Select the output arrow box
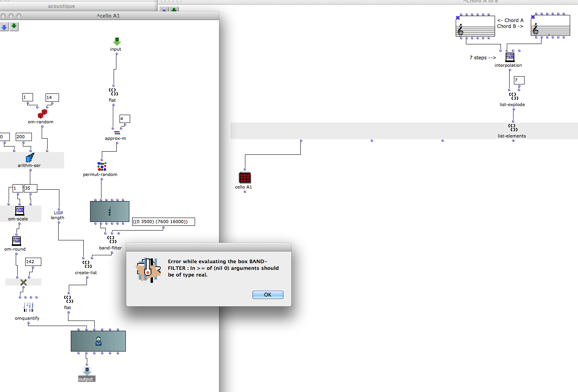 pyautogui.click(x=87, y=371)
